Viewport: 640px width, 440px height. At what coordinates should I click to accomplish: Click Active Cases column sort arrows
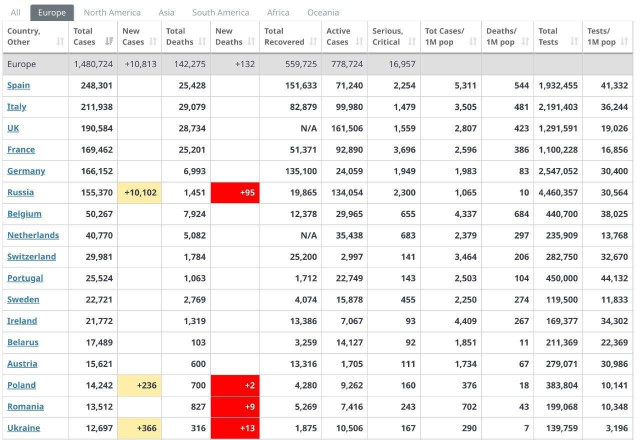[x=362, y=42]
